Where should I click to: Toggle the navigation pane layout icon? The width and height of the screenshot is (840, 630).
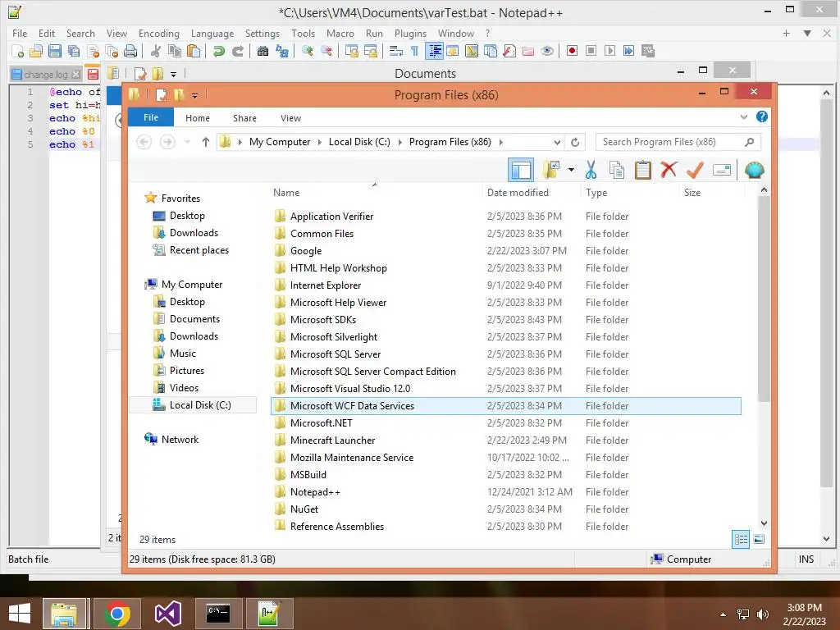[x=521, y=171]
